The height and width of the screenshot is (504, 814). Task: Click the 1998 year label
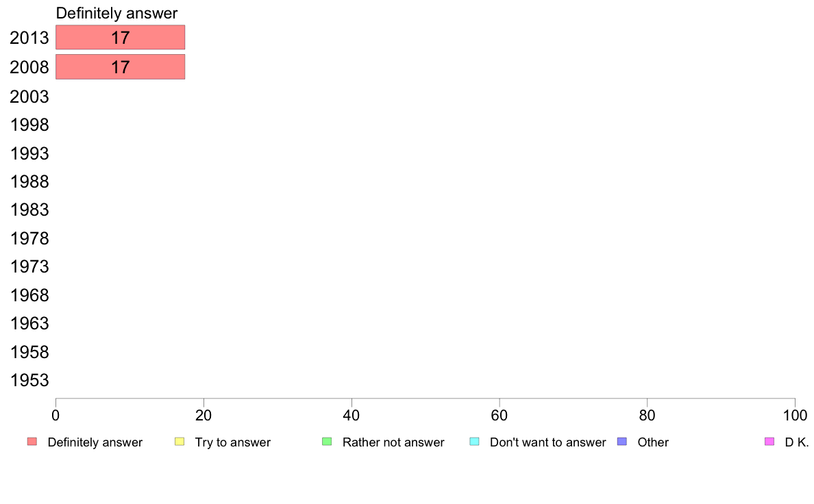(29, 125)
